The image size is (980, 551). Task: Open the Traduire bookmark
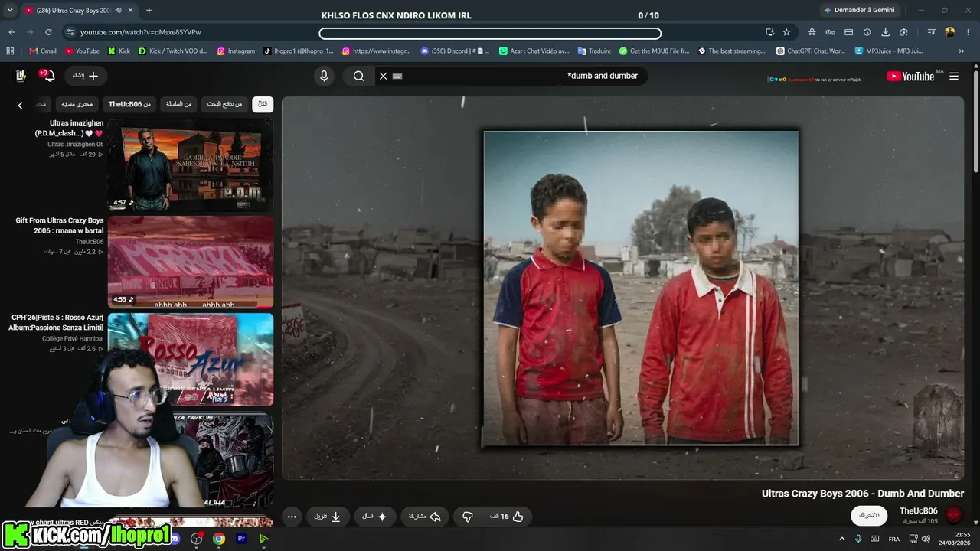(594, 51)
